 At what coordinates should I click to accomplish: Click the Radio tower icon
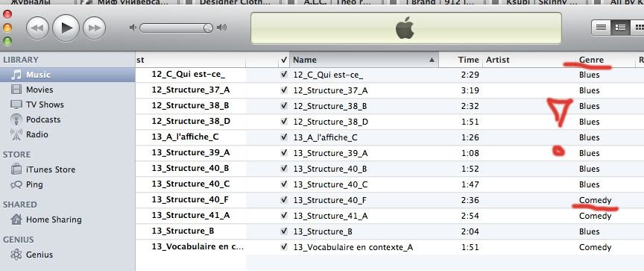16,134
